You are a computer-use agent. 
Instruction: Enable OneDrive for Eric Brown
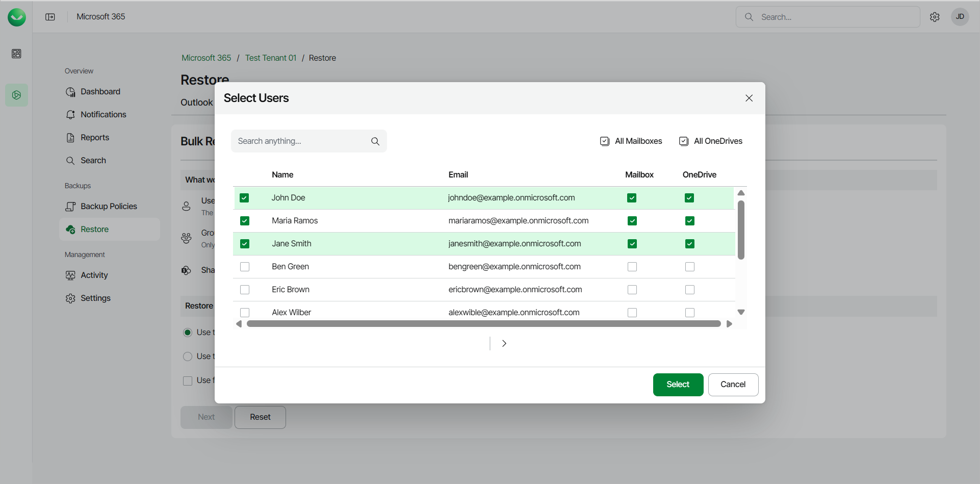690,290
